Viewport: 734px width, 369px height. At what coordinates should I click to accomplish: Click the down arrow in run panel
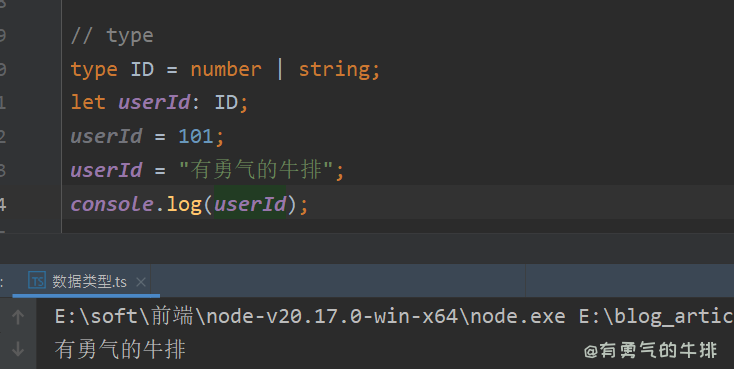click(18, 349)
